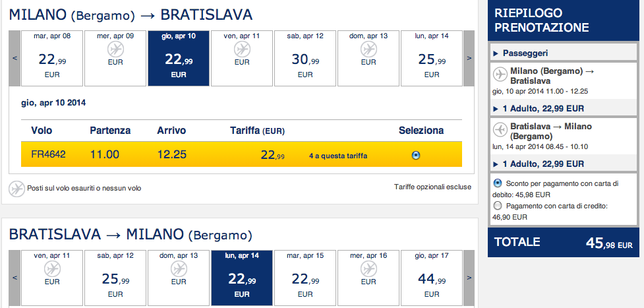The height and width of the screenshot is (308, 644).
Task: Select outbound date sab, apr 12
Action: (305, 58)
